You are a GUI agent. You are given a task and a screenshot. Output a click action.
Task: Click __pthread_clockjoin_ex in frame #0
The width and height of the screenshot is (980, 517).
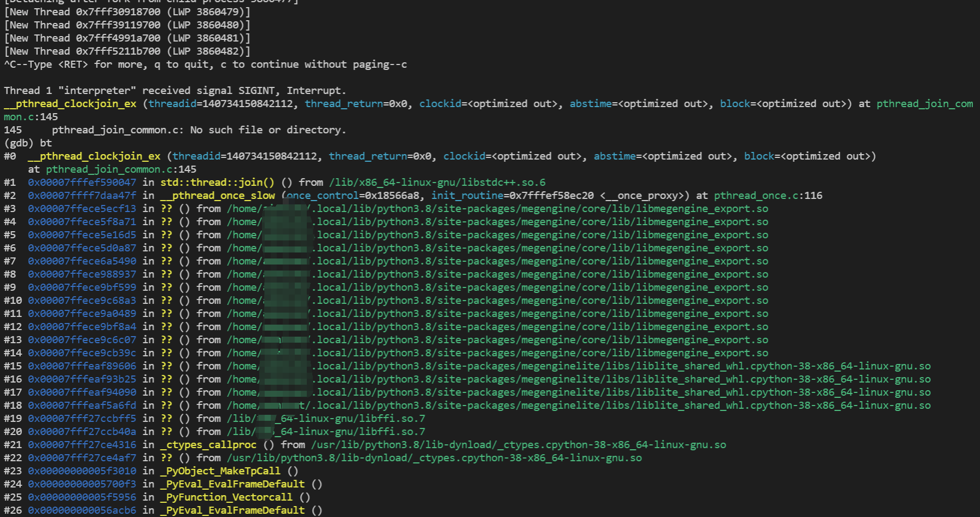[x=93, y=156]
